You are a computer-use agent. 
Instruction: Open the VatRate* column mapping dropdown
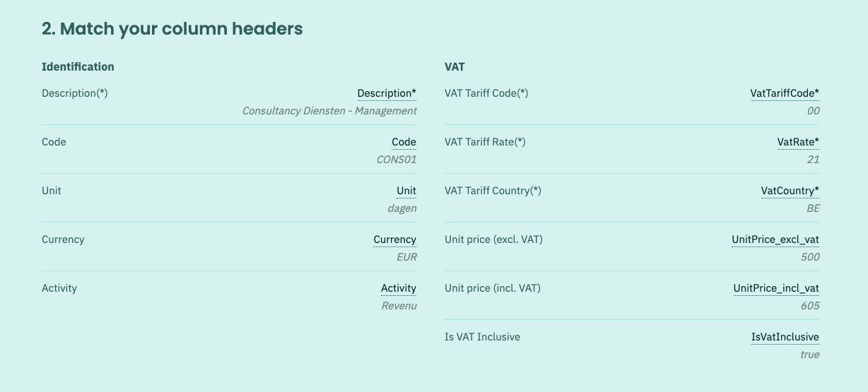click(x=798, y=142)
